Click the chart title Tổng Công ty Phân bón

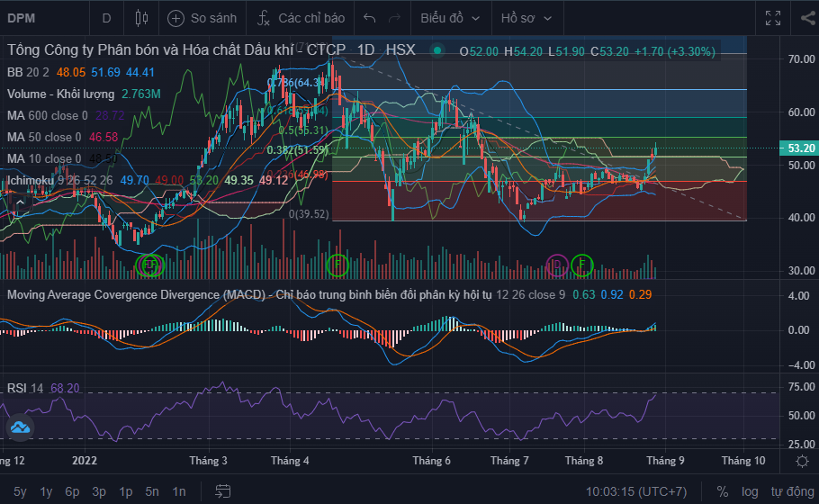point(176,50)
